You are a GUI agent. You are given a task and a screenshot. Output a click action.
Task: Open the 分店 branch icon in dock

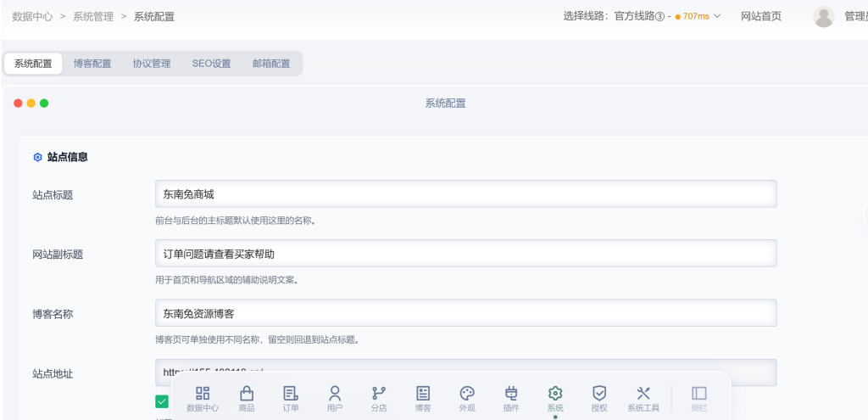379,400
